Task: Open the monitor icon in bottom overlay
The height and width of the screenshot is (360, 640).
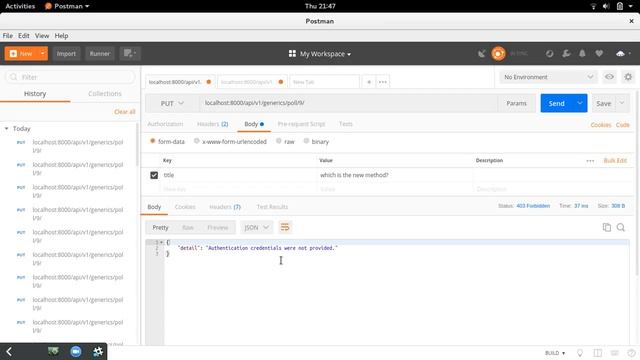Action: 53,351
